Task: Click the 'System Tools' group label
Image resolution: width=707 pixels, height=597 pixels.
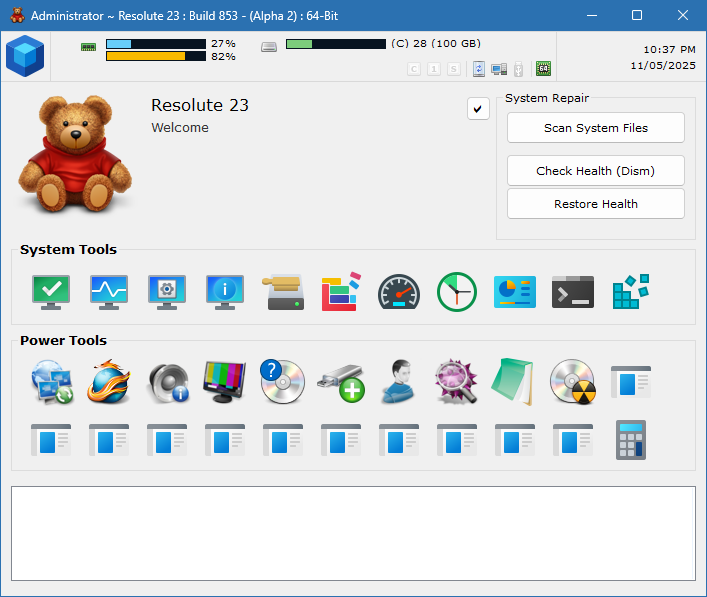Action: pos(68,249)
